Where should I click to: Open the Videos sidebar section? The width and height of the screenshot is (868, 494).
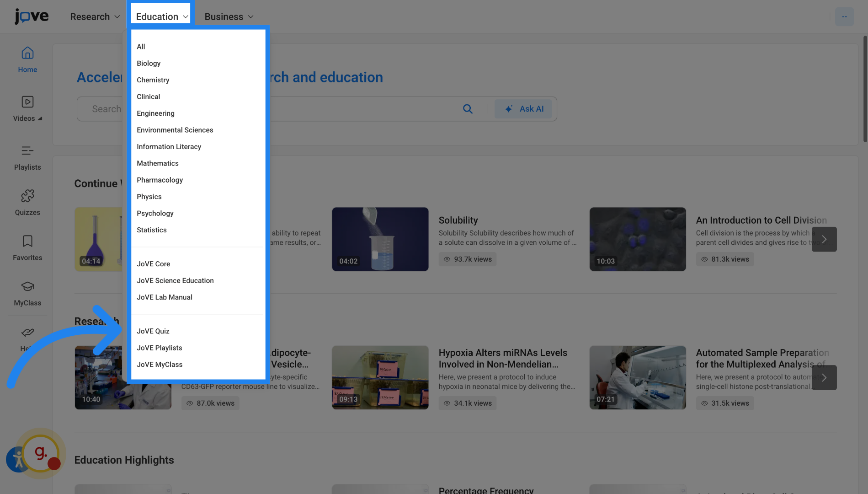coord(27,109)
